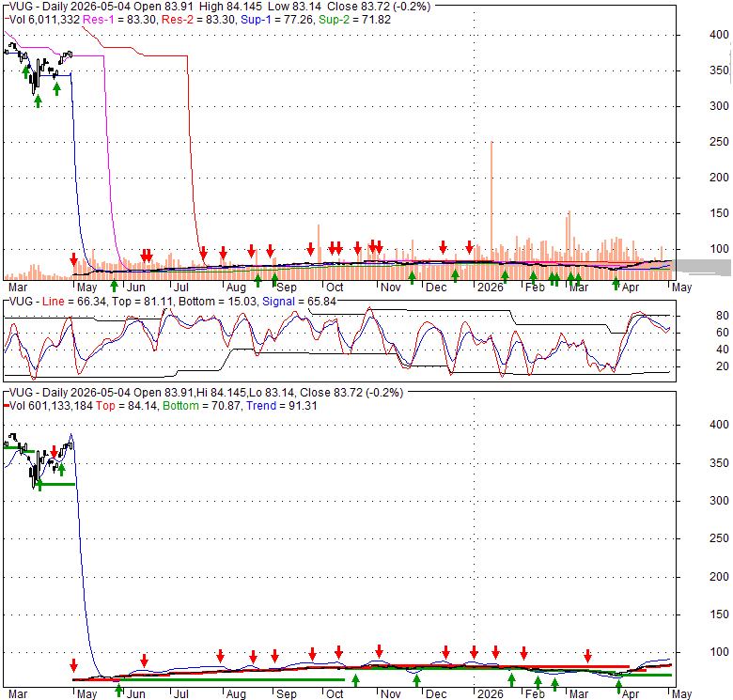
Task: Click the 'Res-1 = 83.30' label
Action: point(120,20)
